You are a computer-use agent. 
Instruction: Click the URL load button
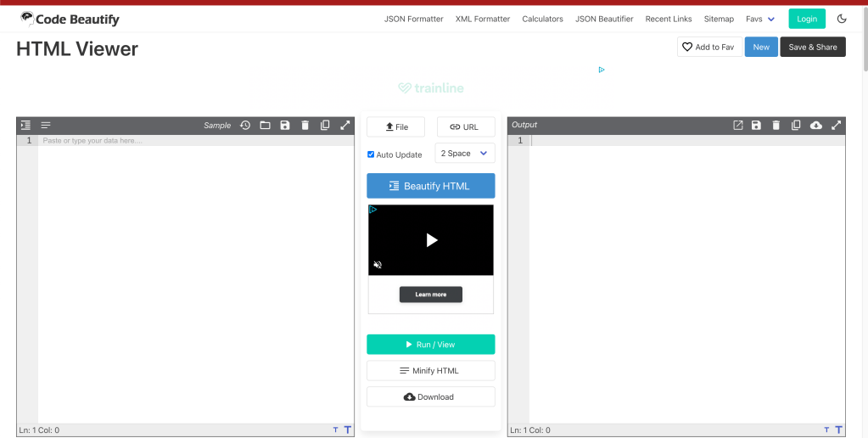(x=466, y=126)
